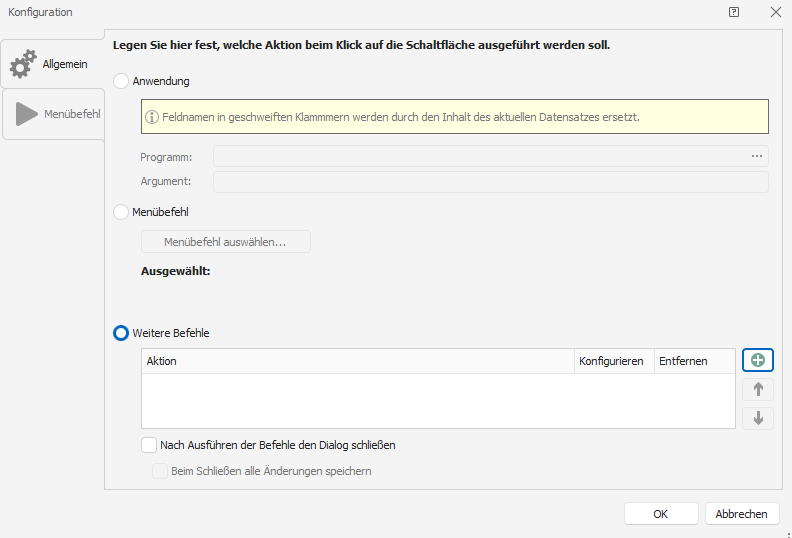Click the play triangle icon on Menübefehl tab
This screenshot has width=792, height=538.
click(26, 114)
